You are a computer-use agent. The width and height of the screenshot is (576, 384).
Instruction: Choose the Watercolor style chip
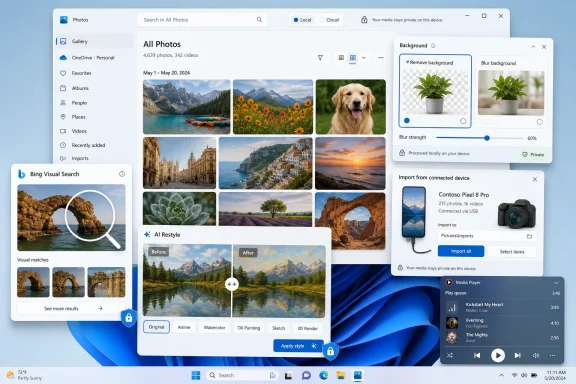[215, 328]
